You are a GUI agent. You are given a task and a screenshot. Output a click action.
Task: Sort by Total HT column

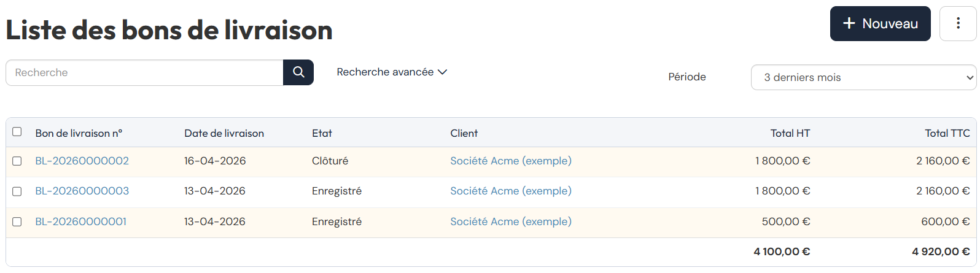tap(790, 133)
